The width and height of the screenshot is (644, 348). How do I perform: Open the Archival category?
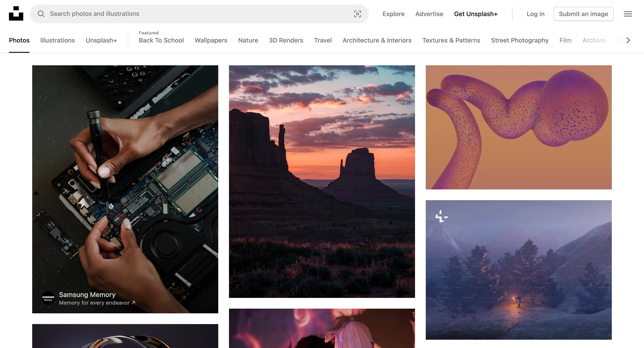(x=594, y=40)
